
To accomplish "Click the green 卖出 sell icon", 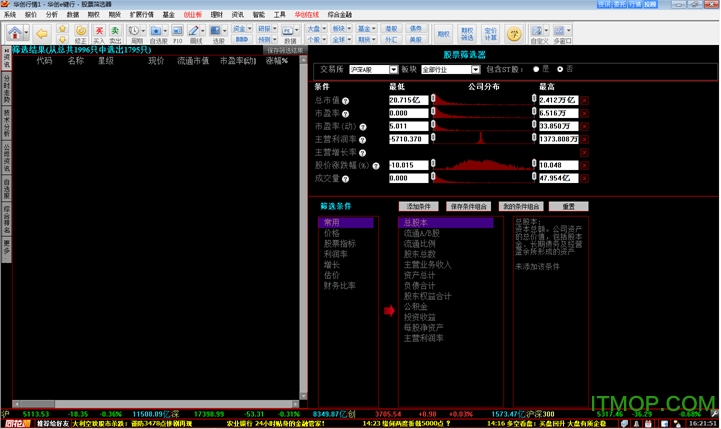I will coord(115,31).
